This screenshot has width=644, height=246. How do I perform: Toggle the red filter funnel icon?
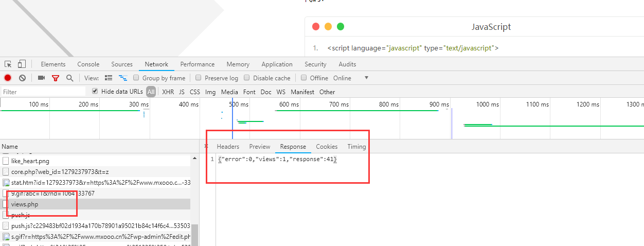[55, 78]
